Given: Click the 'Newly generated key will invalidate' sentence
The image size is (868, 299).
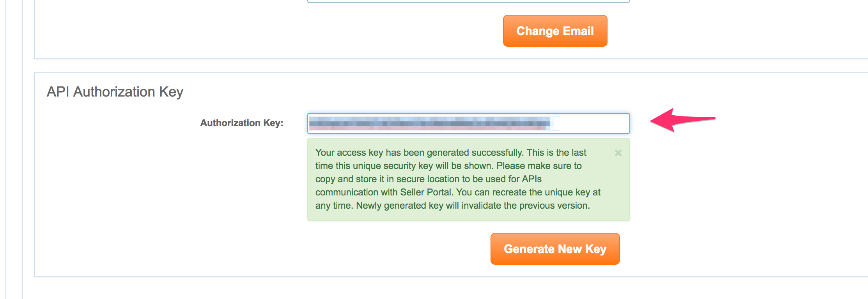Looking at the screenshot, I should [x=473, y=206].
